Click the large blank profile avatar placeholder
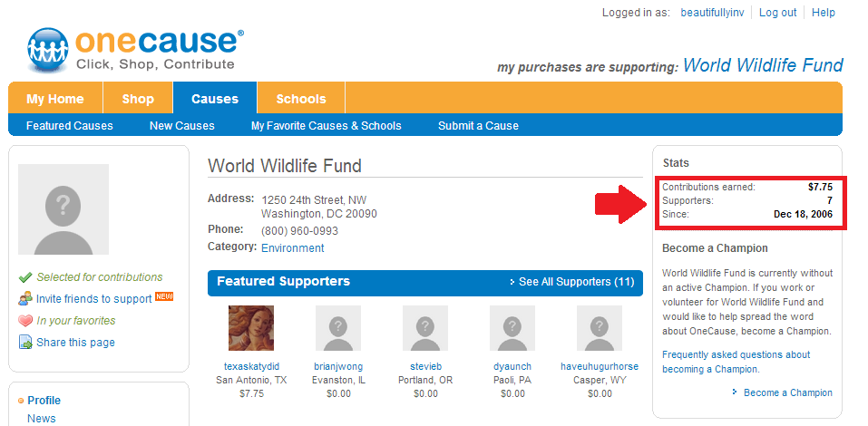This screenshot has height=426, width=868. (63, 209)
